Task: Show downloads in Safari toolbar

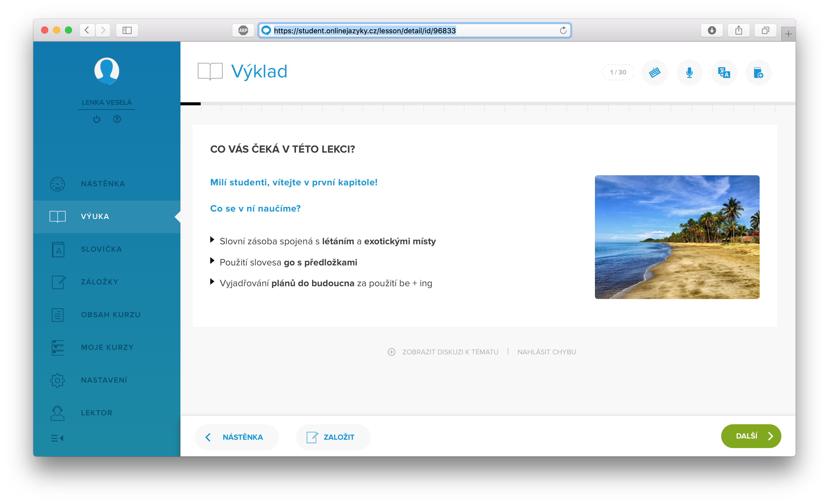Action: (x=712, y=31)
